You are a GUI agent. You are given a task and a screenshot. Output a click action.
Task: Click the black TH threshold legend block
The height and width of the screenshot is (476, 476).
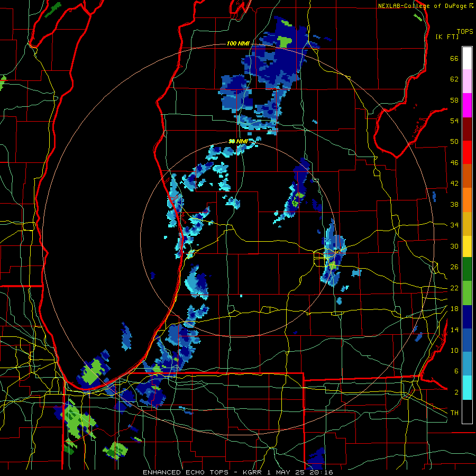pos(467,411)
